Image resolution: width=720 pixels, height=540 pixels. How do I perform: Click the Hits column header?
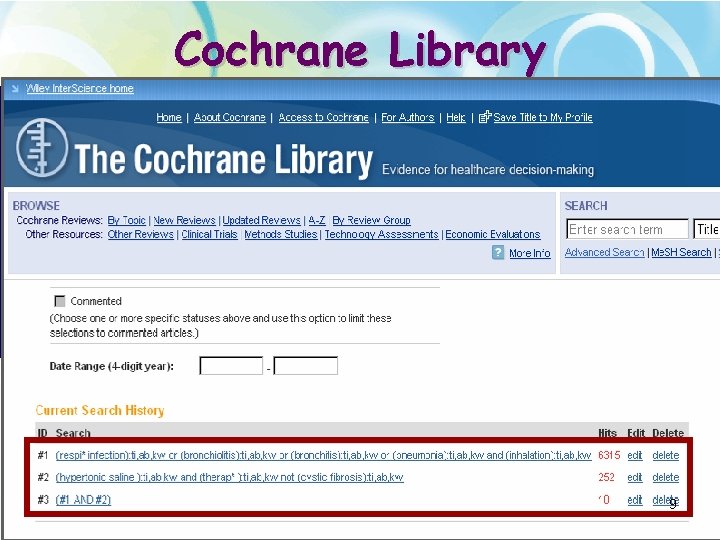(x=607, y=433)
